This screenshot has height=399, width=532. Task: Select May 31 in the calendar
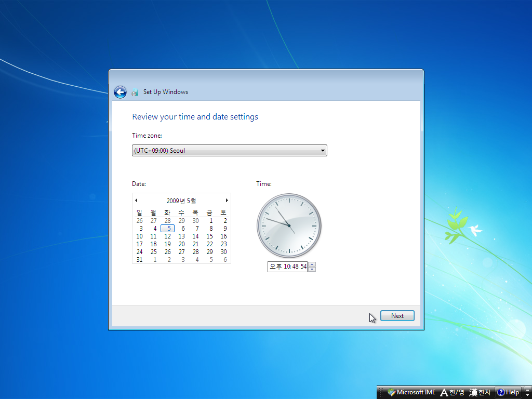139,260
